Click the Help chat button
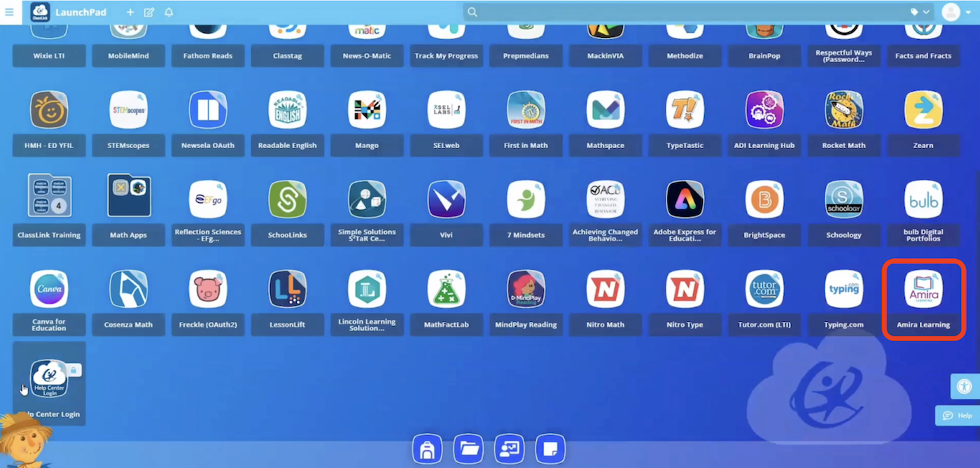 [x=958, y=416]
